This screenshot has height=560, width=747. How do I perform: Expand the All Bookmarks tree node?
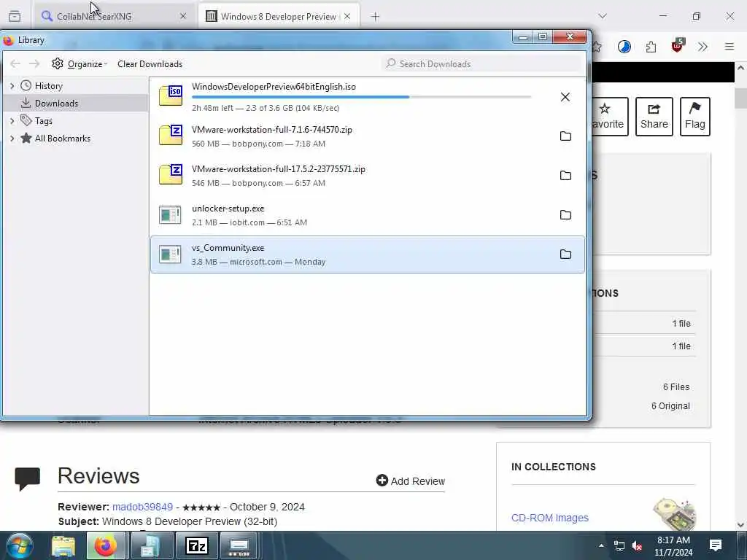tap(12, 139)
